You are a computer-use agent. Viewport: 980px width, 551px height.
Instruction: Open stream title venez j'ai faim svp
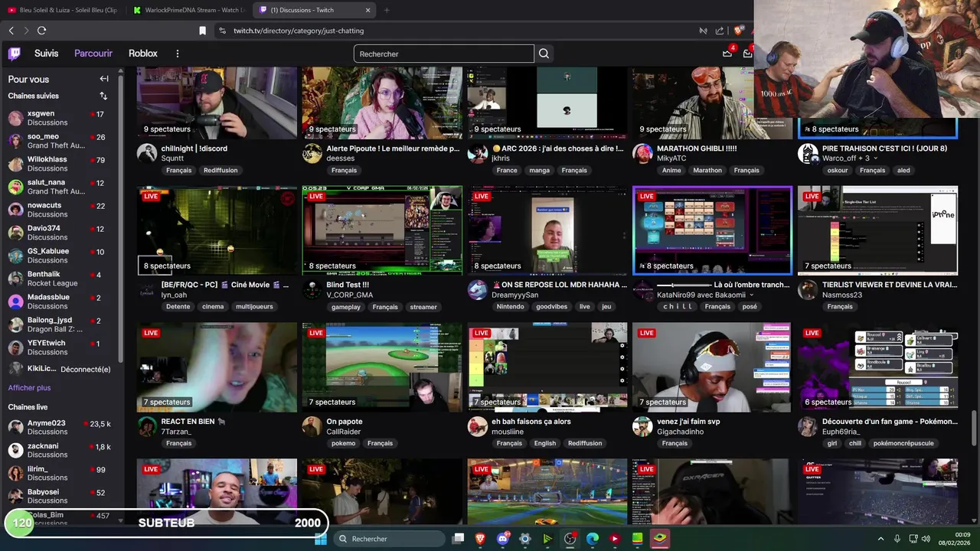[x=688, y=422]
